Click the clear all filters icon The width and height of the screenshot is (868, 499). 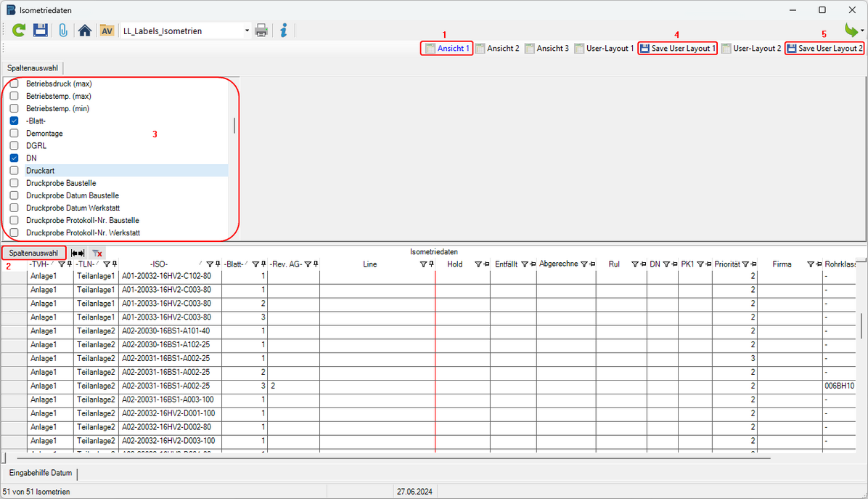97,253
